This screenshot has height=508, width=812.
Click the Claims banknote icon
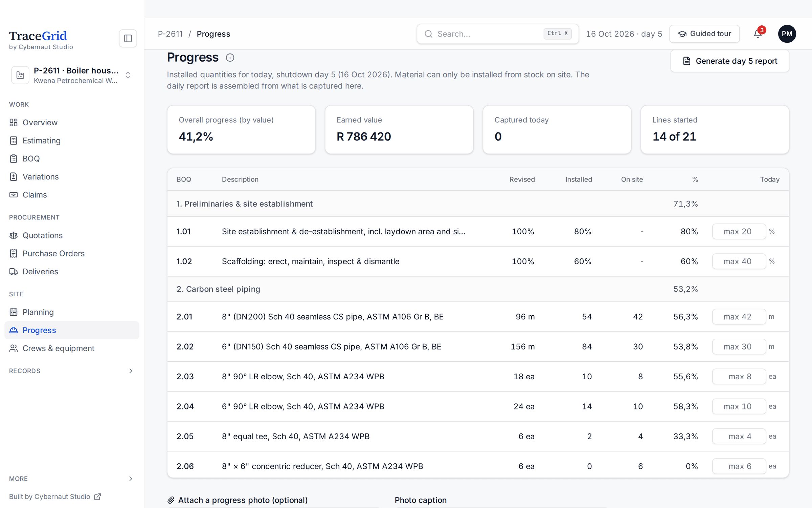click(14, 195)
